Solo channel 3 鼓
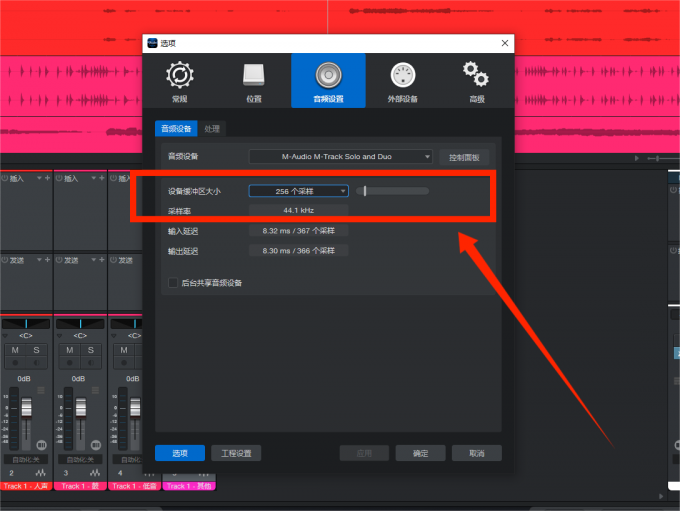Screen dimensions: 680x511 pyautogui.click(x=91, y=350)
